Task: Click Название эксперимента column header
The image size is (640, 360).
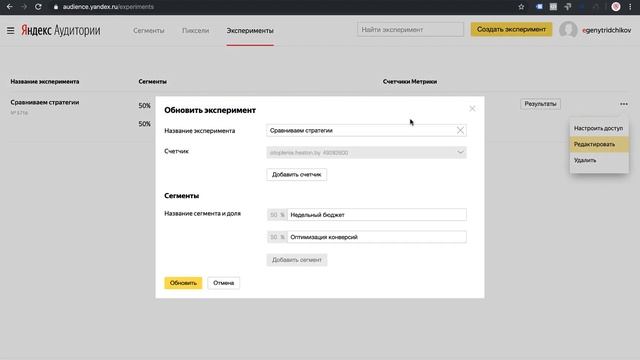Action: pos(45,82)
